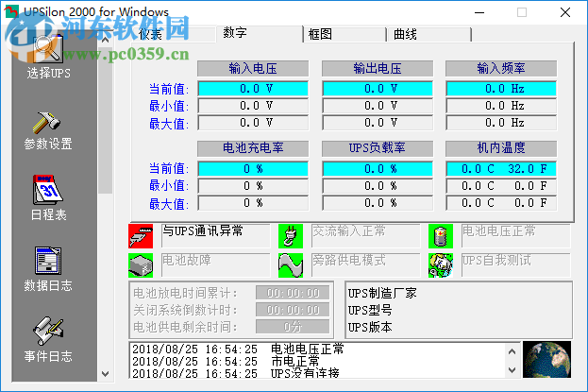Click the battery voltage status icon
The height and width of the screenshot is (392, 588).
coord(441,236)
